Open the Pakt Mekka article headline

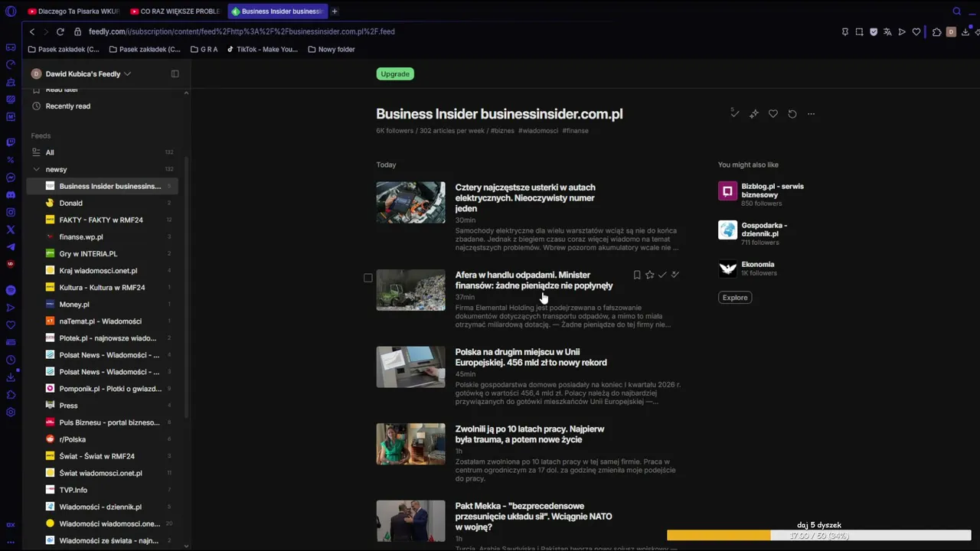[534, 517]
